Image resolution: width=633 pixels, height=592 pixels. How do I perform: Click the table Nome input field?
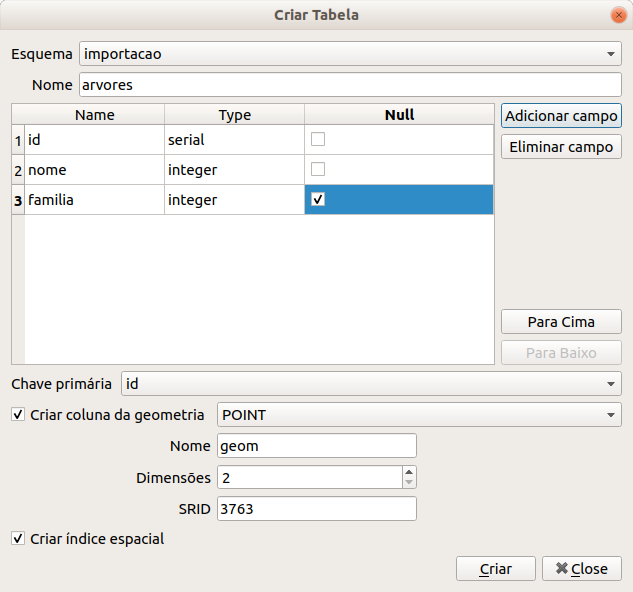[x=350, y=85]
